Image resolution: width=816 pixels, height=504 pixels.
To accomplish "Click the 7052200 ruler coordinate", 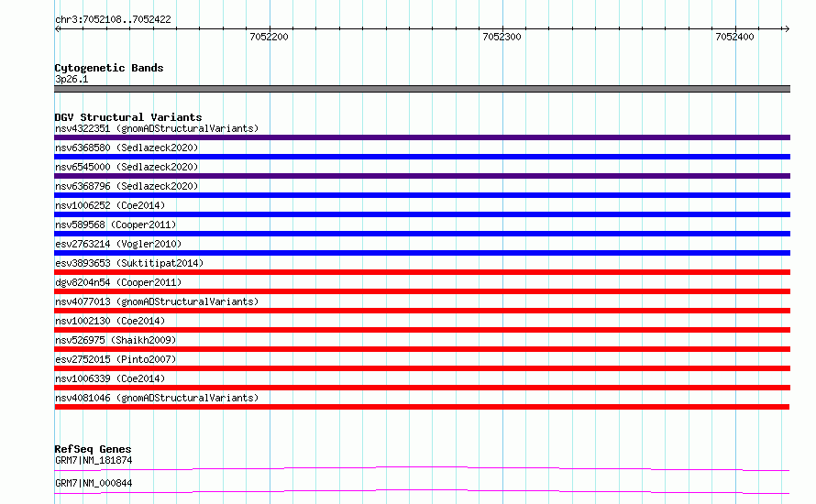I will click(269, 37).
